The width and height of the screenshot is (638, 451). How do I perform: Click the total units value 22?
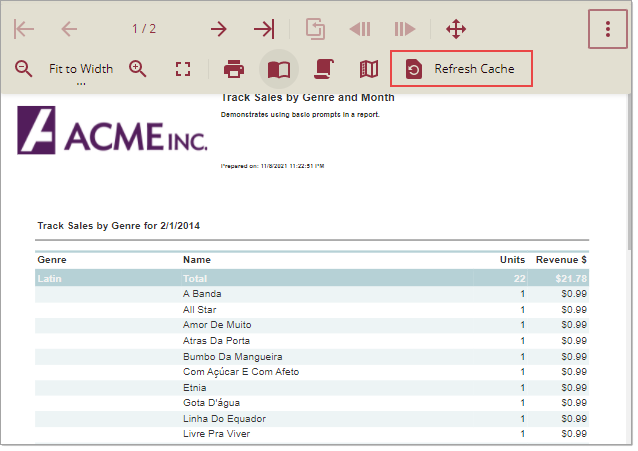(x=520, y=278)
